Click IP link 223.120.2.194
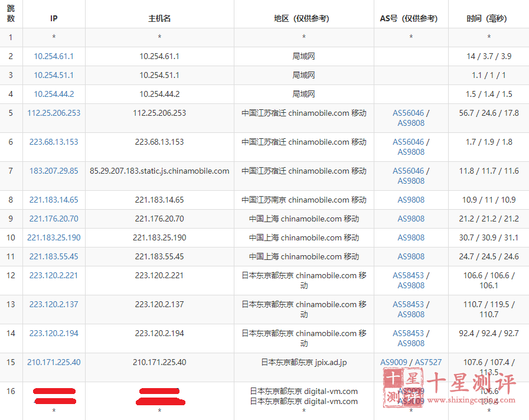The width and height of the screenshot is (529, 420). click(x=54, y=334)
